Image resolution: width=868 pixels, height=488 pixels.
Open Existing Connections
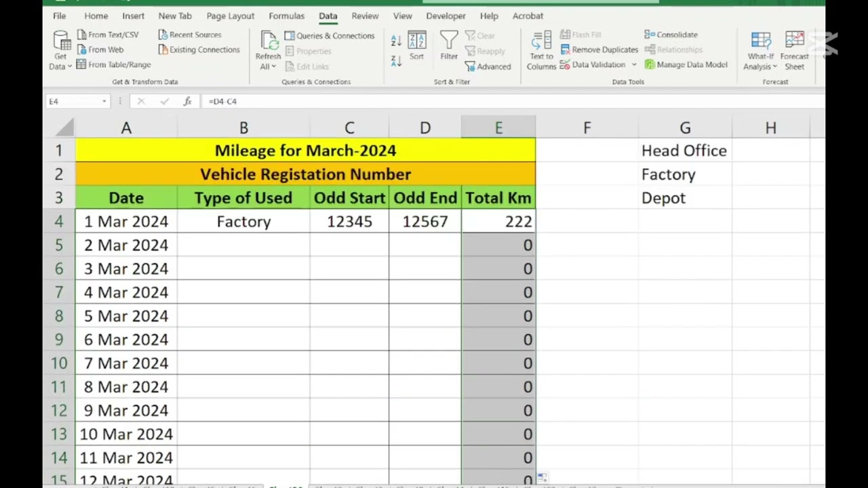click(199, 49)
